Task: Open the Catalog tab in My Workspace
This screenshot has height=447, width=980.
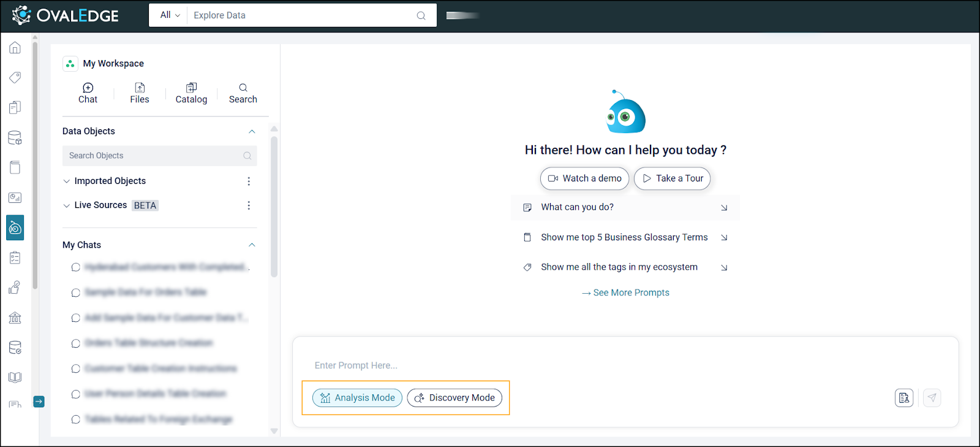Action: pos(191,93)
